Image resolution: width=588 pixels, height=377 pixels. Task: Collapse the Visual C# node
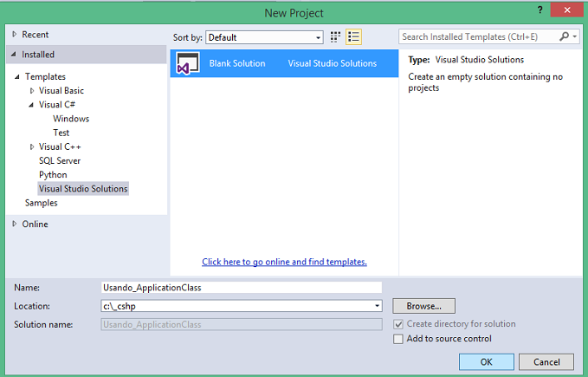pos(31,105)
